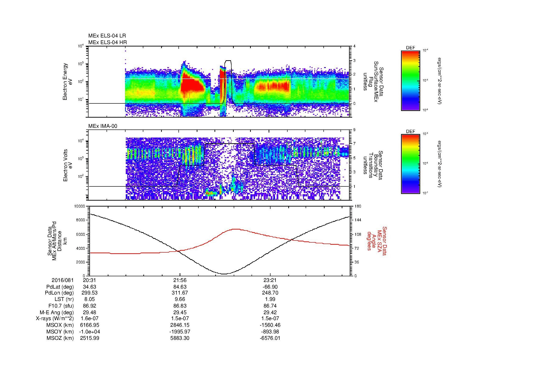555x392 pixels.
Task: Click the LST value 9.66
Action: pos(180,300)
